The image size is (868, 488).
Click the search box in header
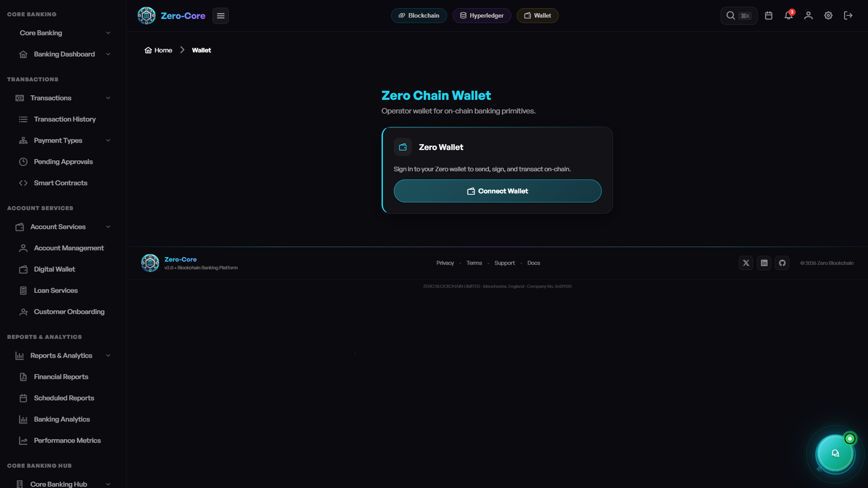tap(738, 16)
